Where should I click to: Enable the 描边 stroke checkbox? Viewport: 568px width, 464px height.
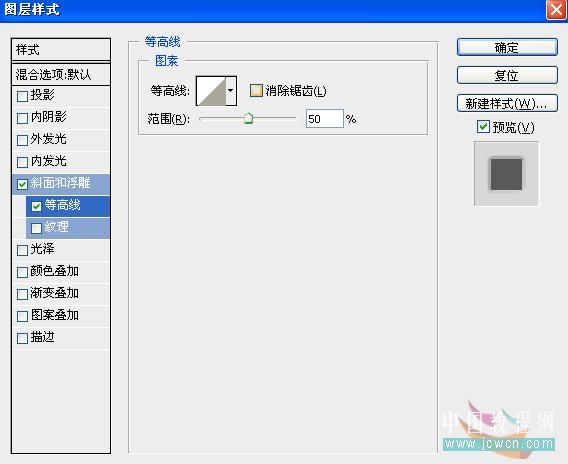tap(22, 338)
